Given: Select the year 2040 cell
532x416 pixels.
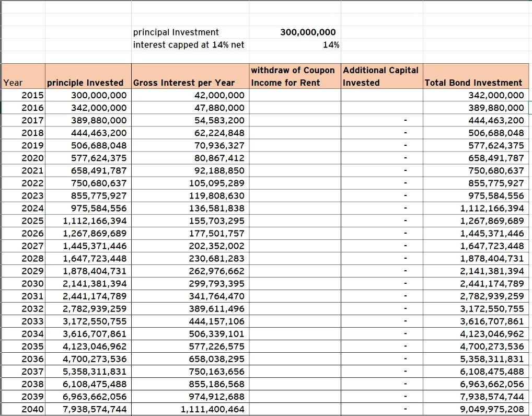Looking at the screenshot, I should click(x=23, y=409).
